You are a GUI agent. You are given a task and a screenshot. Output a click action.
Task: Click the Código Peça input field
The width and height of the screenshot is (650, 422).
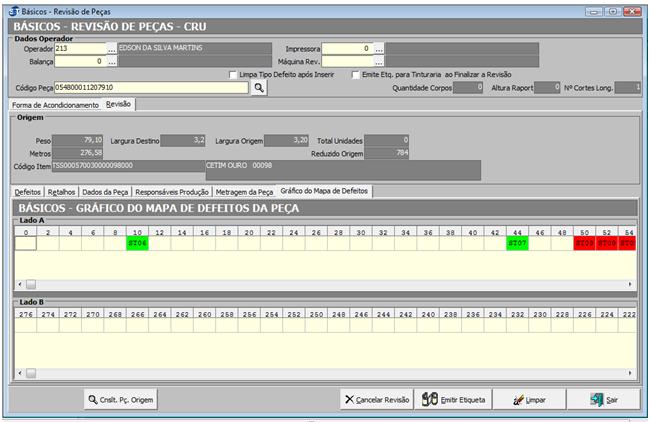150,88
